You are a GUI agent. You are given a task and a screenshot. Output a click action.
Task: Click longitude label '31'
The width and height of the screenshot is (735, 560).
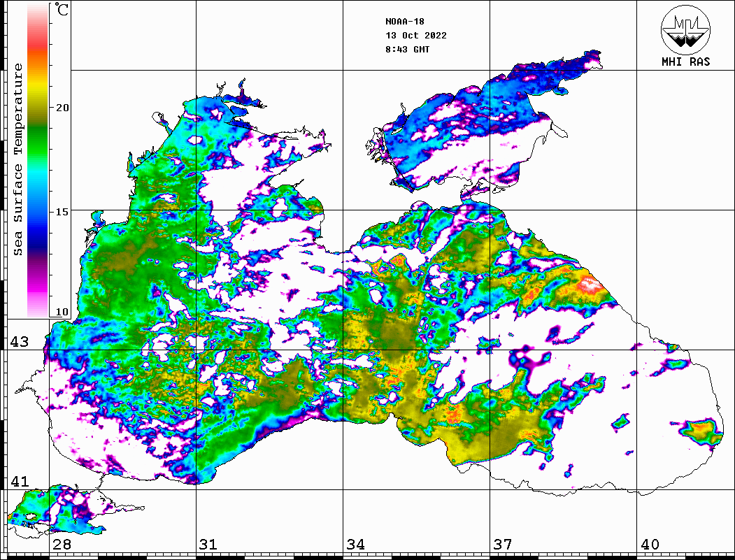(x=208, y=545)
